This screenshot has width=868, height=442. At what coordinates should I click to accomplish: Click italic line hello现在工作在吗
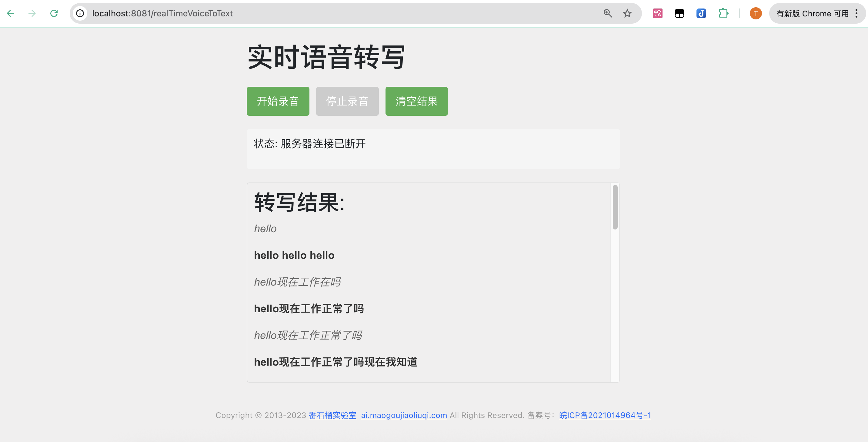click(x=297, y=282)
